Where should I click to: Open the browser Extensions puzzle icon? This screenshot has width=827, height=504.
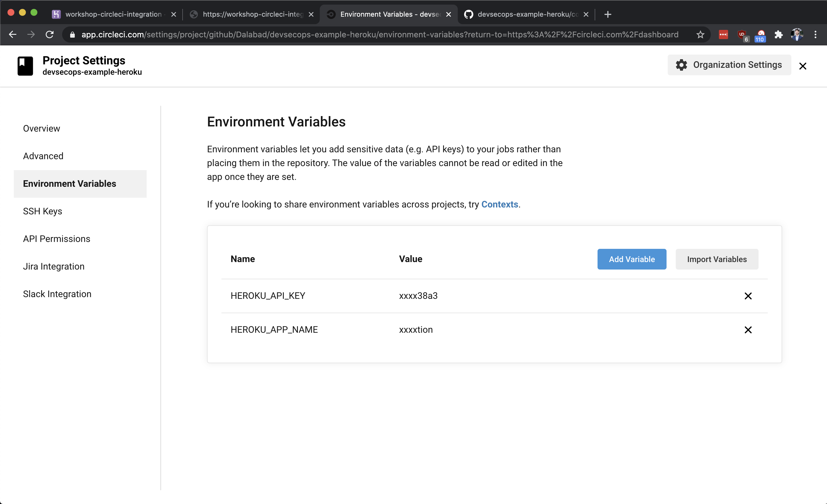coord(778,34)
